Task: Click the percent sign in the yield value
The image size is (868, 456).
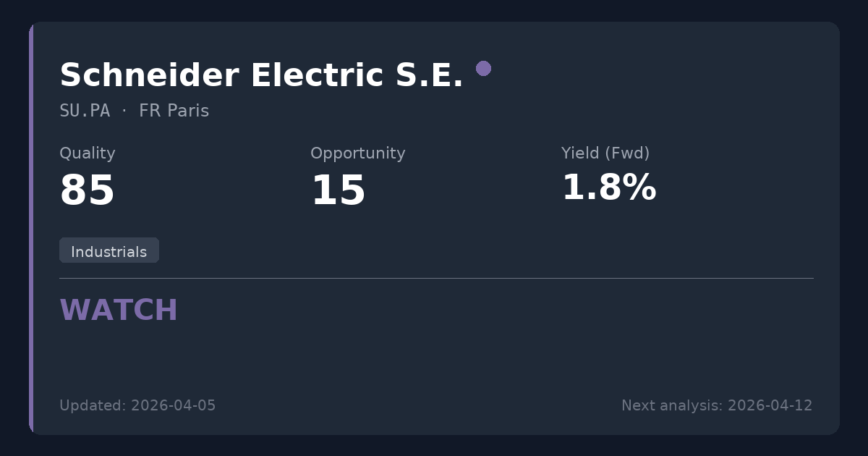Action: 640,188
